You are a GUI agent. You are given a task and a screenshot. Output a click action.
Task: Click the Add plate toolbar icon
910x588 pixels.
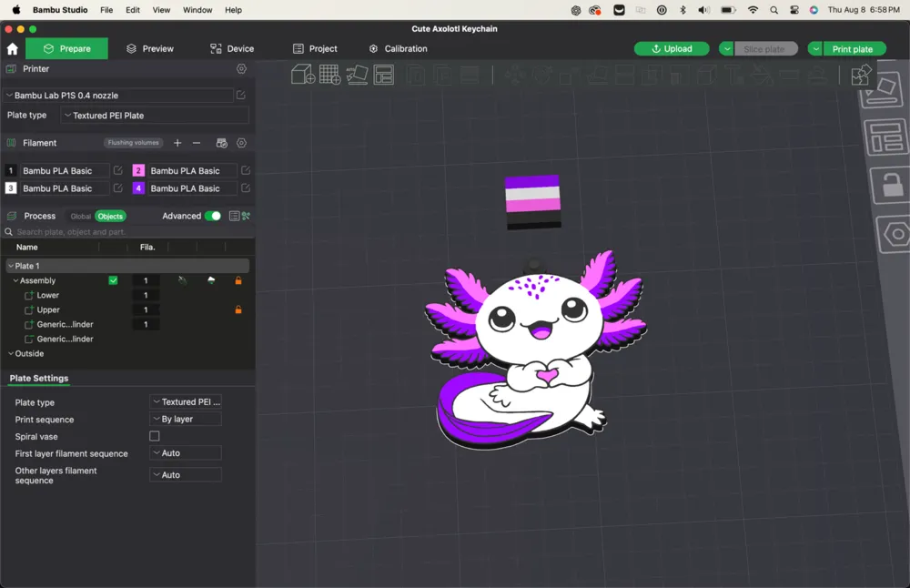pyautogui.click(x=329, y=75)
